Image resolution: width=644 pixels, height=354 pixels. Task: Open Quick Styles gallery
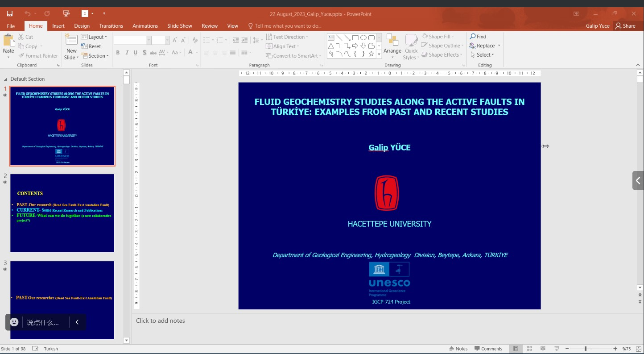coord(411,47)
